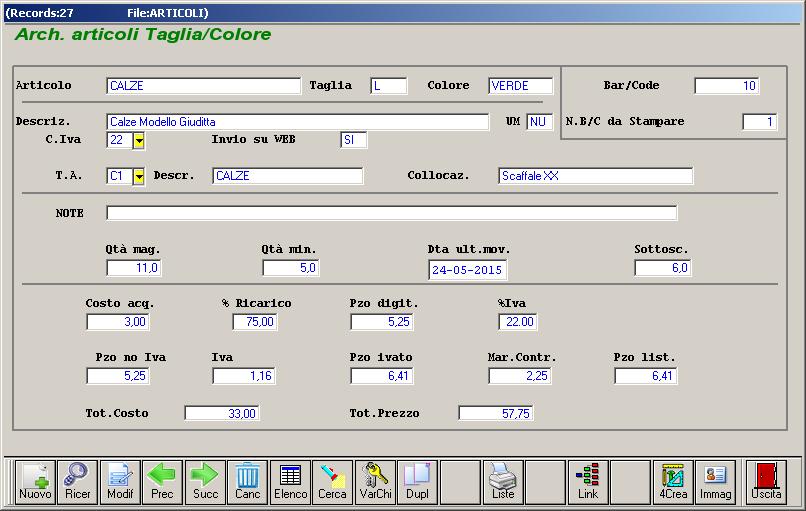Click the Pzo list. field 6,41
The width and height of the screenshot is (806, 511).
pyautogui.click(x=646, y=376)
